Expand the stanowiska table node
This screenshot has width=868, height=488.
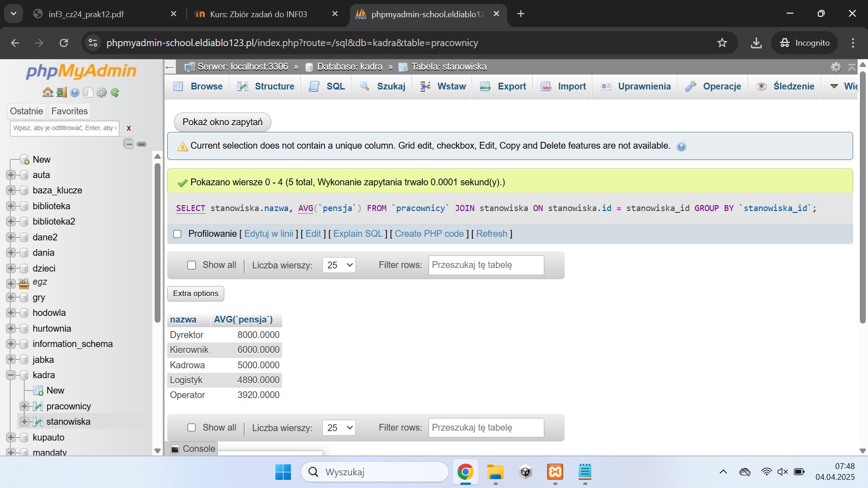coord(24,422)
